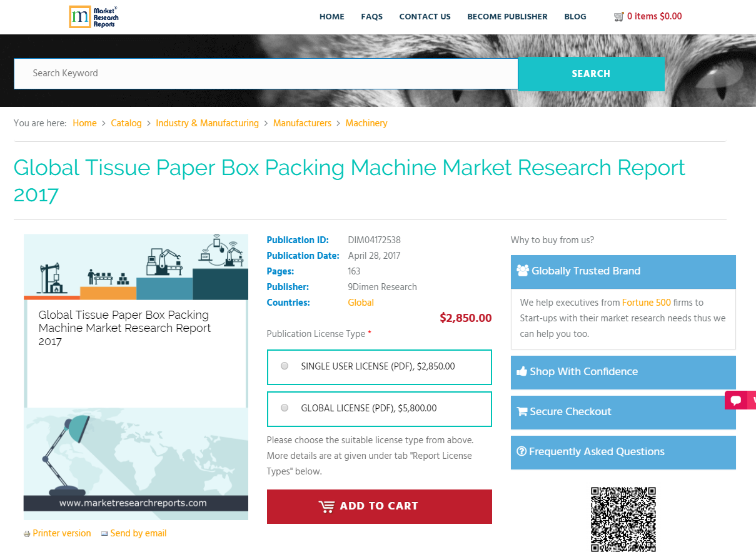
Task: Open the BECOME PUBLISHER menu item
Action: point(508,17)
